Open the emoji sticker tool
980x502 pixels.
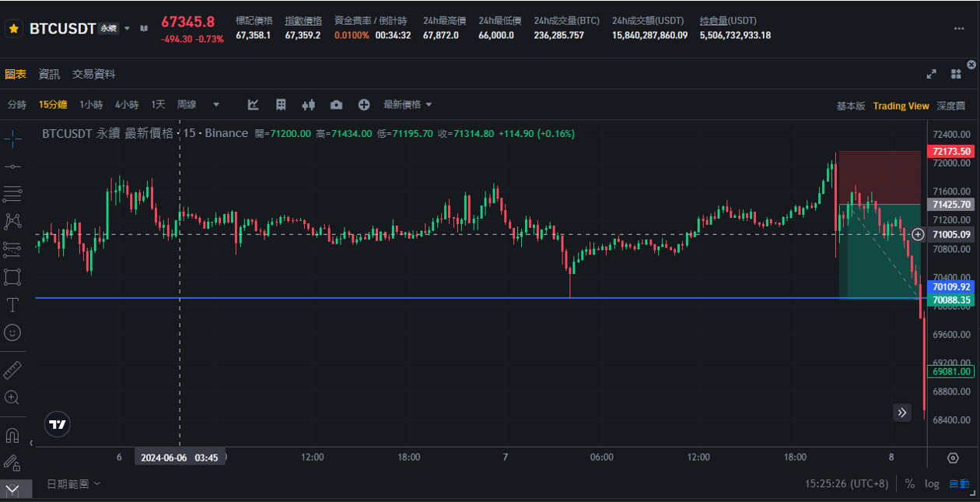12,332
